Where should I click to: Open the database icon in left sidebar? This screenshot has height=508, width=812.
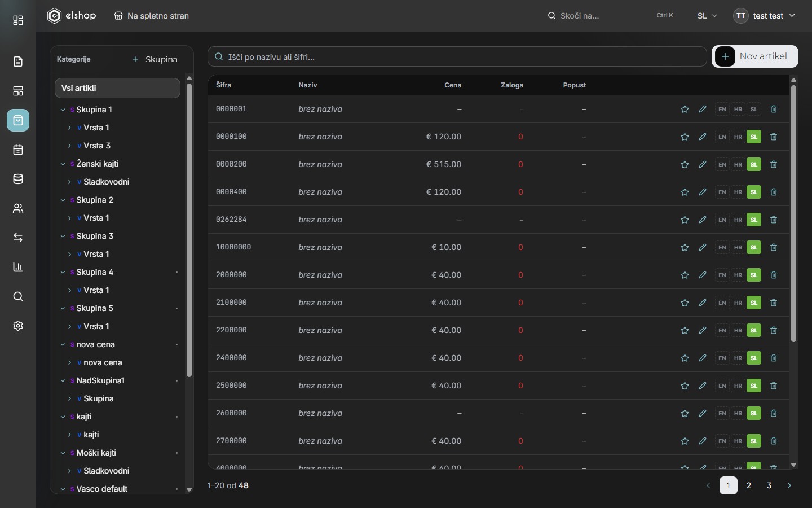(x=18, y=179)
